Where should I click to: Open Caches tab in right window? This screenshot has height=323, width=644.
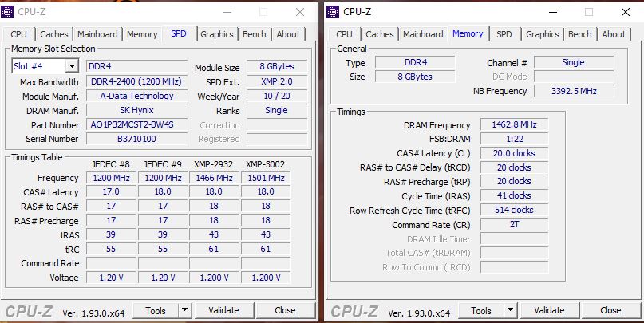(x=380, y=34)
